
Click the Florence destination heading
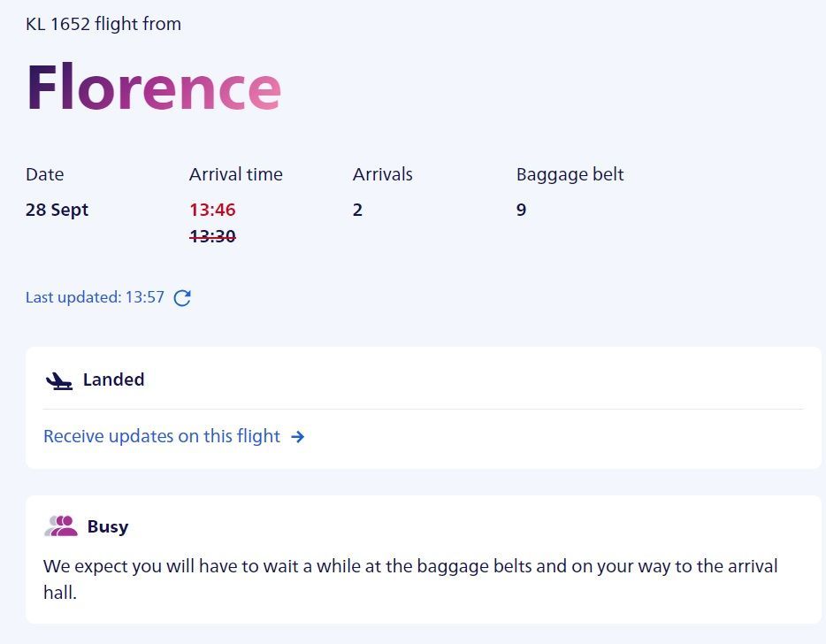tap(154, 87)
